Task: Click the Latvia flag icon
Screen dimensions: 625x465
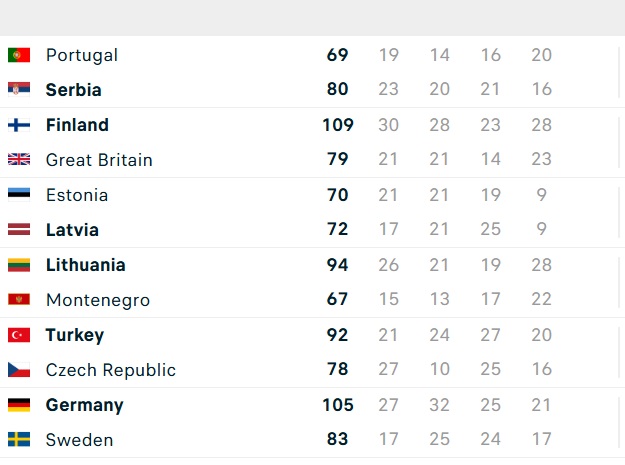Action: [x=19, y=230]
